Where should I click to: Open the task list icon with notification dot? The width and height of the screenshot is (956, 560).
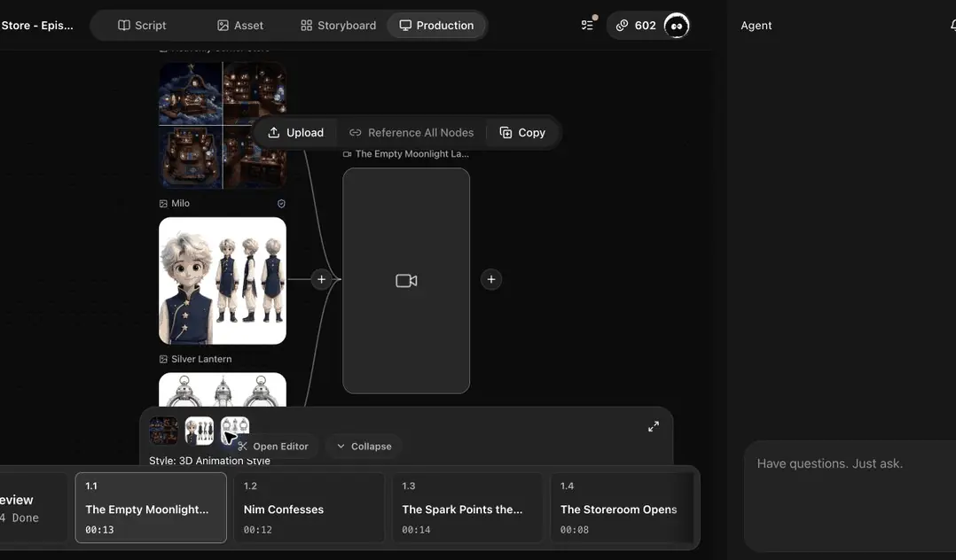coord(588,25)
